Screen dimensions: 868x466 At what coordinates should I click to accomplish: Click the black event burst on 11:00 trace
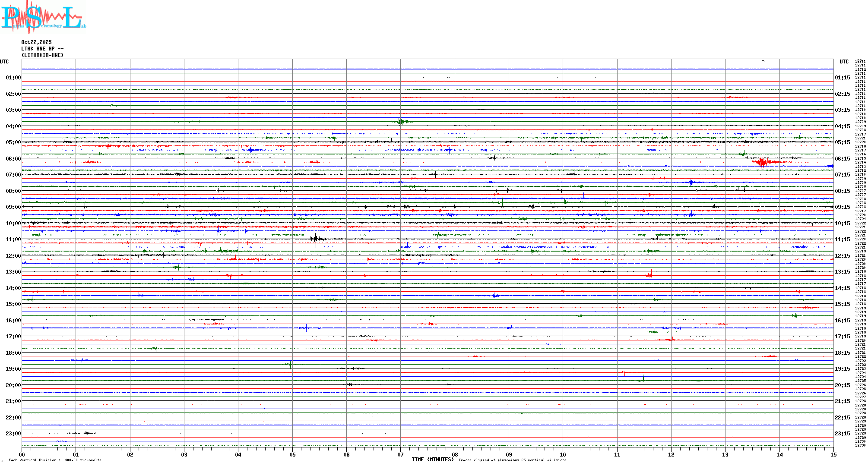tap(316, 239)
